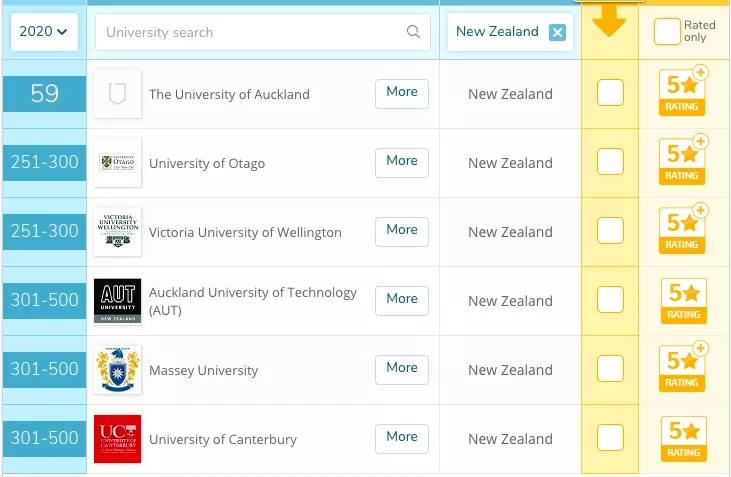Click the University of Otago logo
The width and height of the screenshot is (731, 477).
(x=117, y=163)
